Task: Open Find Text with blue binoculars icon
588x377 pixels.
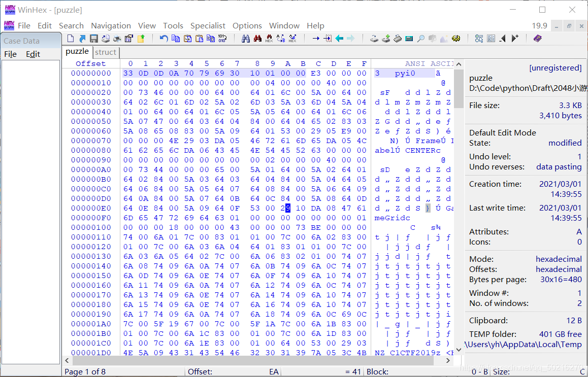Action: [246, 39]
